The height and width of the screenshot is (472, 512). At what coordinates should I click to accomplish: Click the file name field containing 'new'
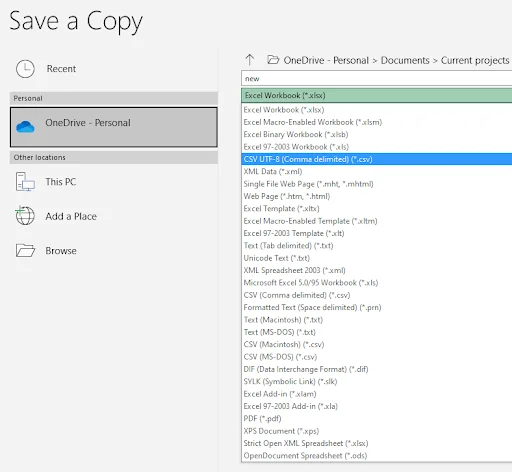377,79
